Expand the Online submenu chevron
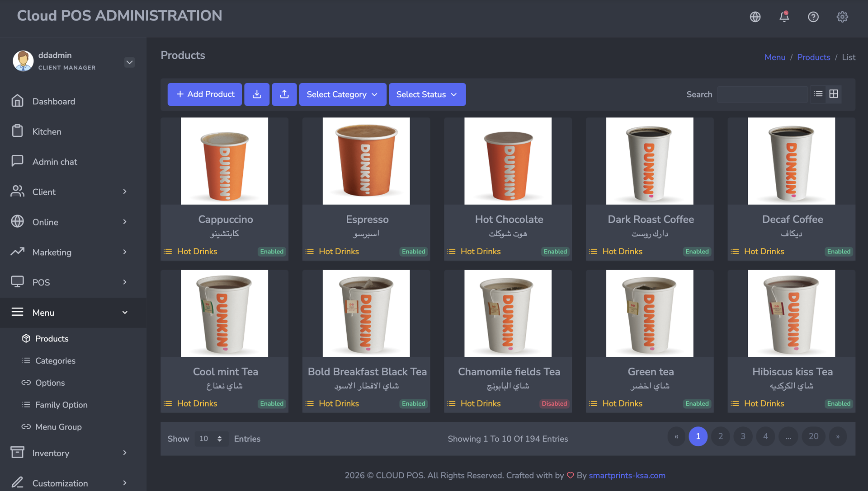Image resolution: width=868 pixels, height=491 pixels. click(125, 222)
